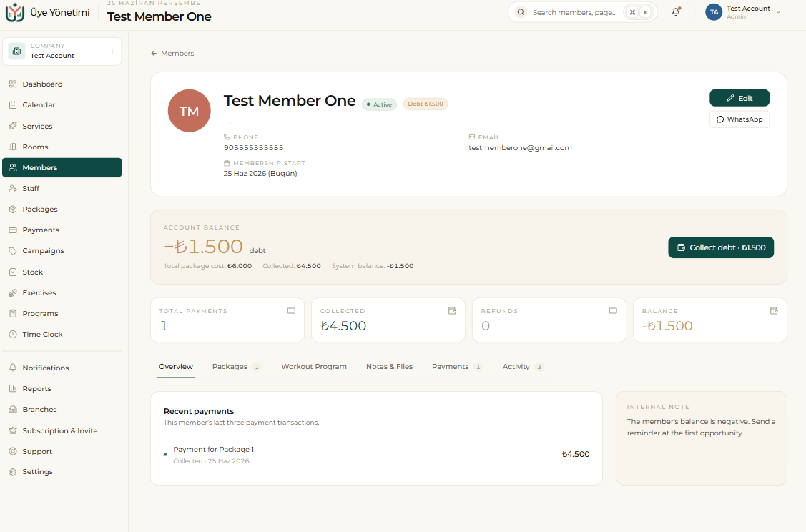Click the card icon on Refunds card
This screenshot has width=806, height=532.
[x=613, y=310]
